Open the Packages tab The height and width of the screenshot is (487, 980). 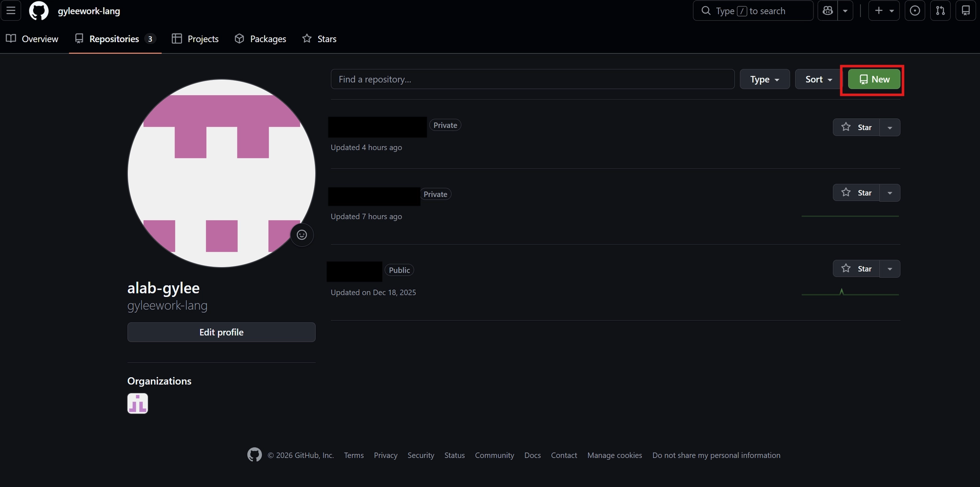(260, 39)
